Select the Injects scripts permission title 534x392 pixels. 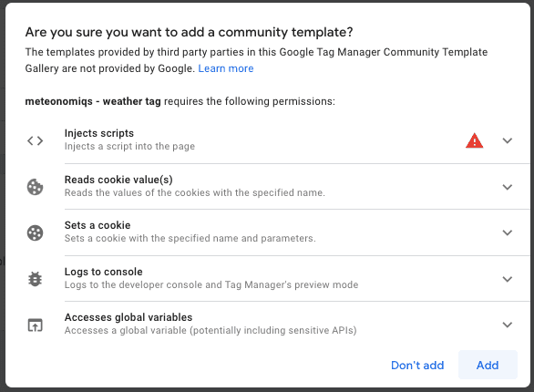99,133
